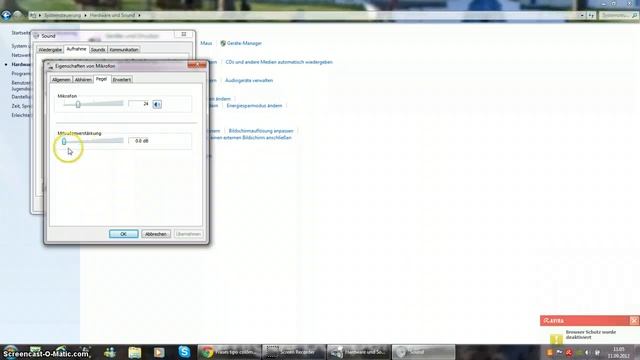Open the Windows Explorer folder in the taskbar
Viewport: 640px width, 360px height.
tap(134, 352)
